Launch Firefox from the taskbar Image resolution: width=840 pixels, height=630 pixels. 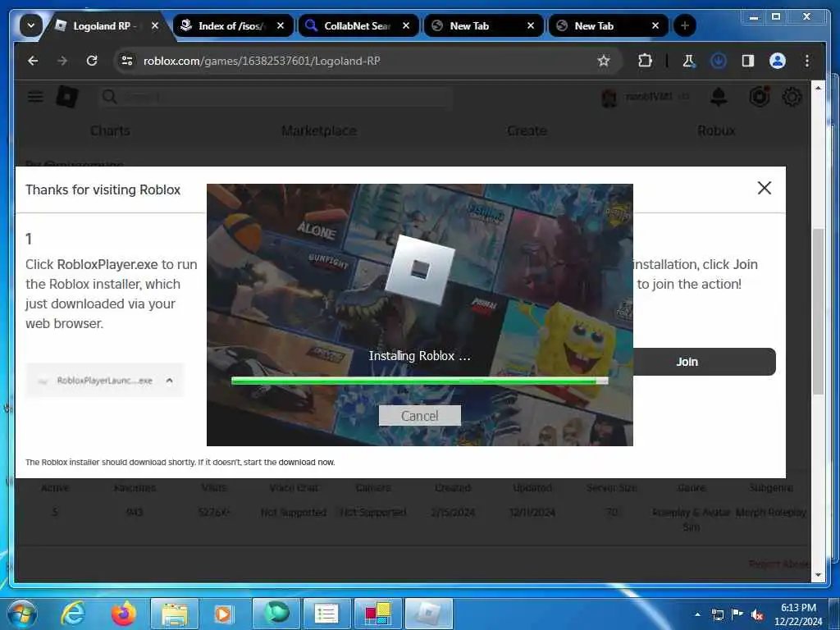[x=124, y=614]
